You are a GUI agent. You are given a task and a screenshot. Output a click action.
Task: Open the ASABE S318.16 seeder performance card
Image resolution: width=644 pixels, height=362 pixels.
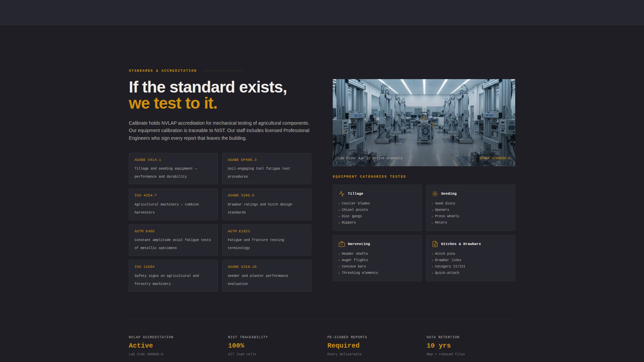(266, 276)
